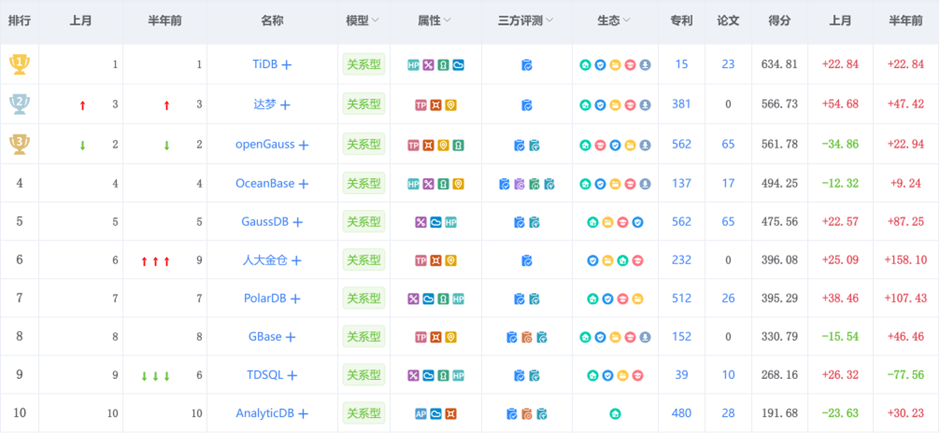Image resolution: width=940 pixels, height=433 pixels.
Task: Open the TiDB database name link
Action: [x=266, y=64]
